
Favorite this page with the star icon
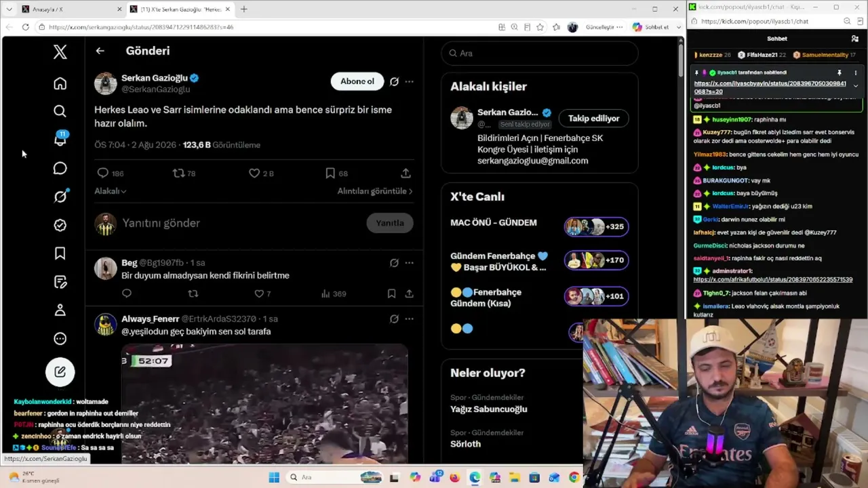[x=540, y=27]
